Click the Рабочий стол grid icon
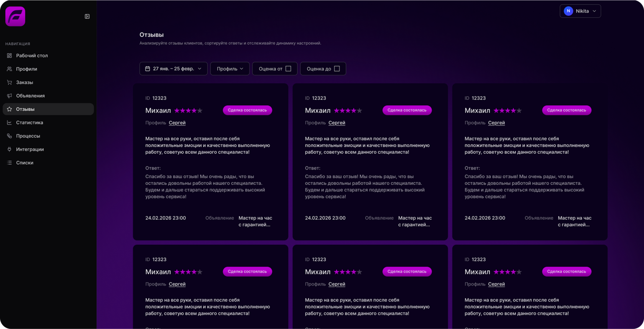This screenshot has height=329, width=644. click(x=10, y=56)
